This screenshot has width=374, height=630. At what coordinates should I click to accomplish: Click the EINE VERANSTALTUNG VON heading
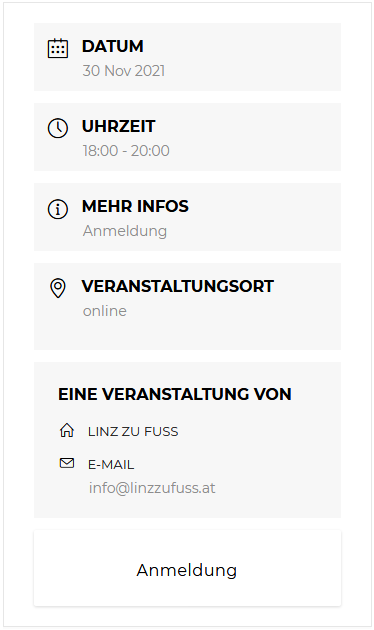pos(175,394)
